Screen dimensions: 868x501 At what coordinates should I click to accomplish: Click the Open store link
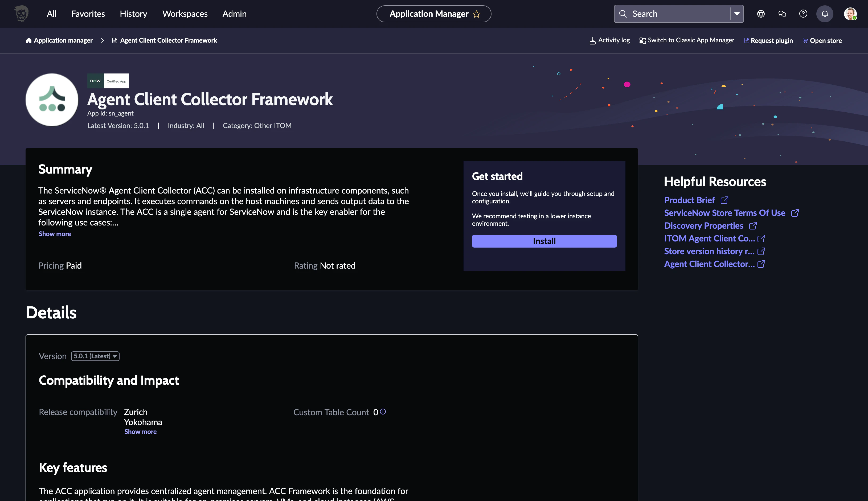coord(826,41)
